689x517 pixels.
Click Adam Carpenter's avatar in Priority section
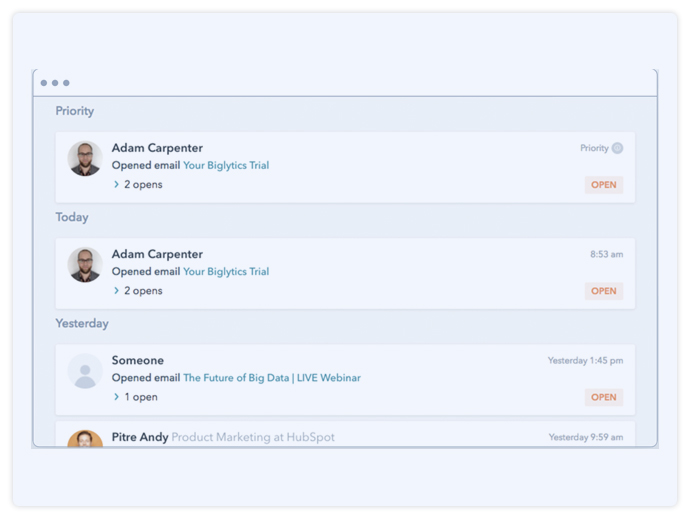(85, 158)
